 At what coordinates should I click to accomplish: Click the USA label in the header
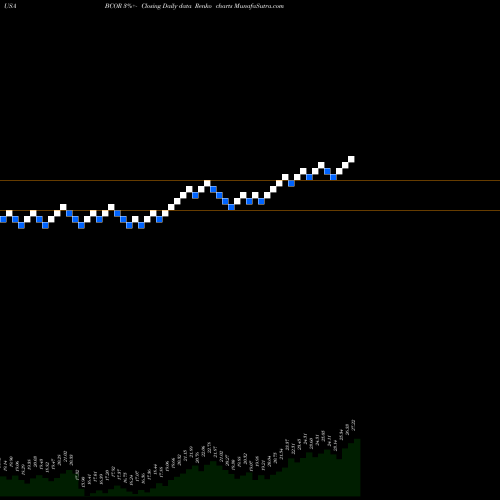[x=11, y=6]
